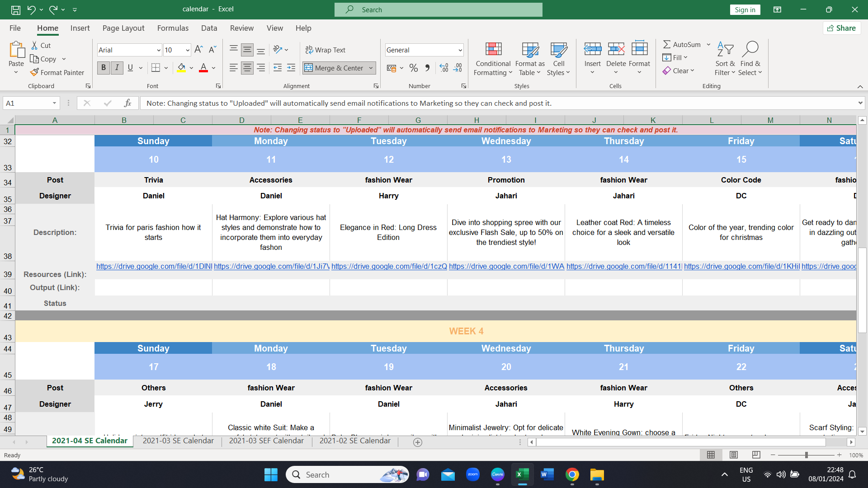Expand the General number format dropdown
This screenshot has width=868, height=488.
(x=460, y=50)
